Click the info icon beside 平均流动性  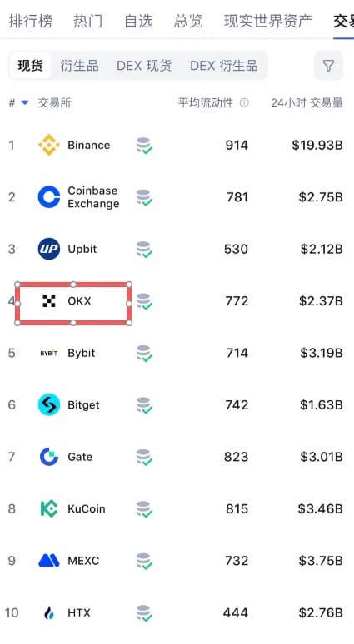coord(244,102)
